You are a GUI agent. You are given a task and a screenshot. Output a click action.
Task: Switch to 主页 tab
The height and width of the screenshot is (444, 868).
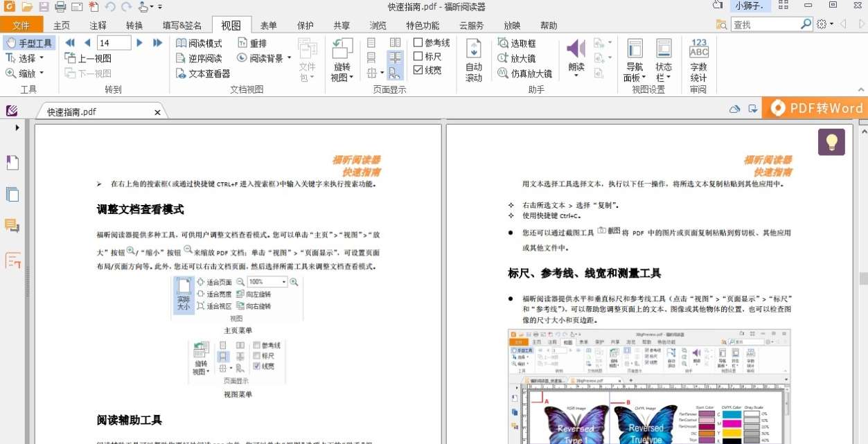tap(62, 26)
